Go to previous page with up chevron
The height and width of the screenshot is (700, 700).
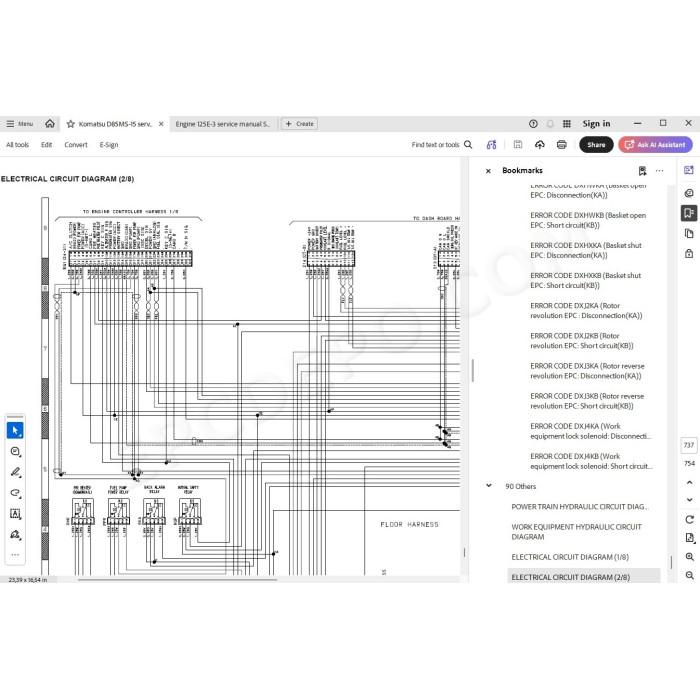[689, 483]
